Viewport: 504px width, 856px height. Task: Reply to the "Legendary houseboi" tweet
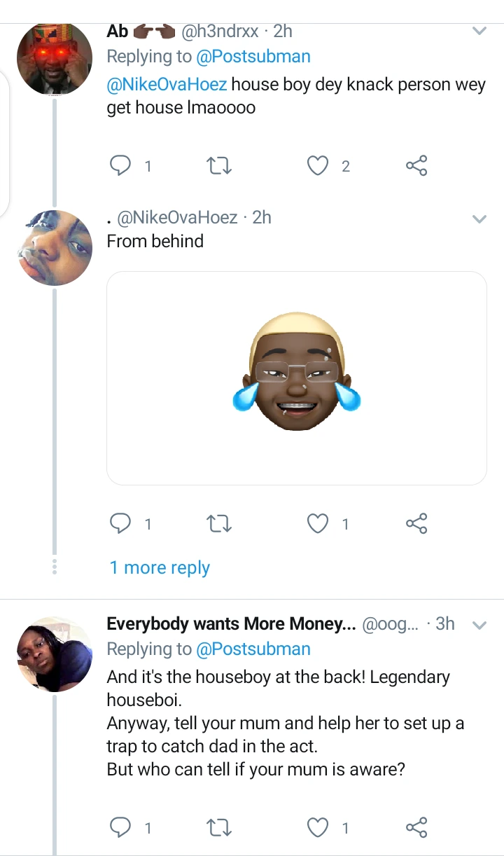122,827
